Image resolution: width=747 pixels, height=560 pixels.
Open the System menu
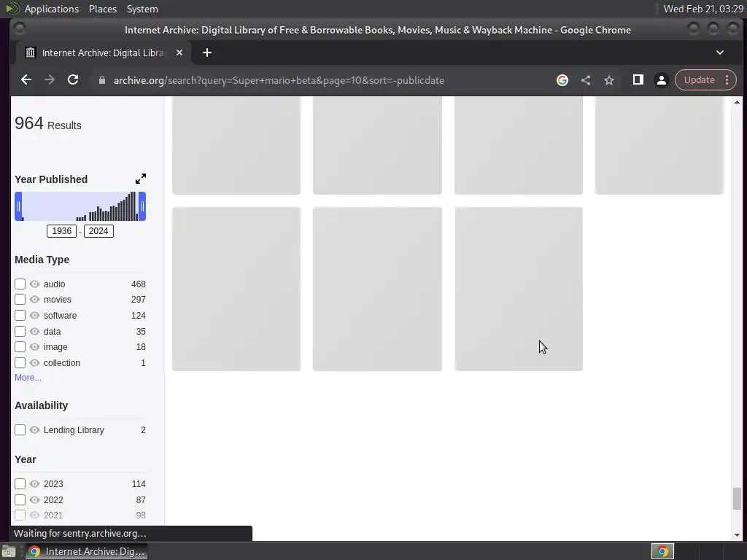[142, 9]
